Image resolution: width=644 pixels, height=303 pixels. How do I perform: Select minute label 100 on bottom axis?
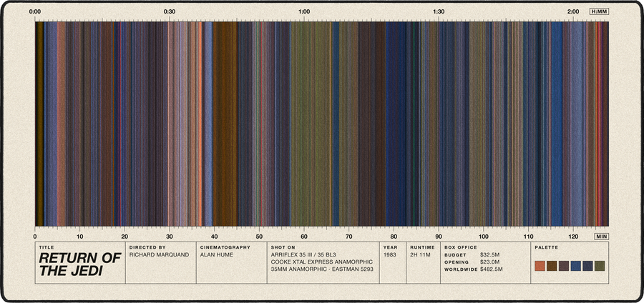click(x=484, y=237)
